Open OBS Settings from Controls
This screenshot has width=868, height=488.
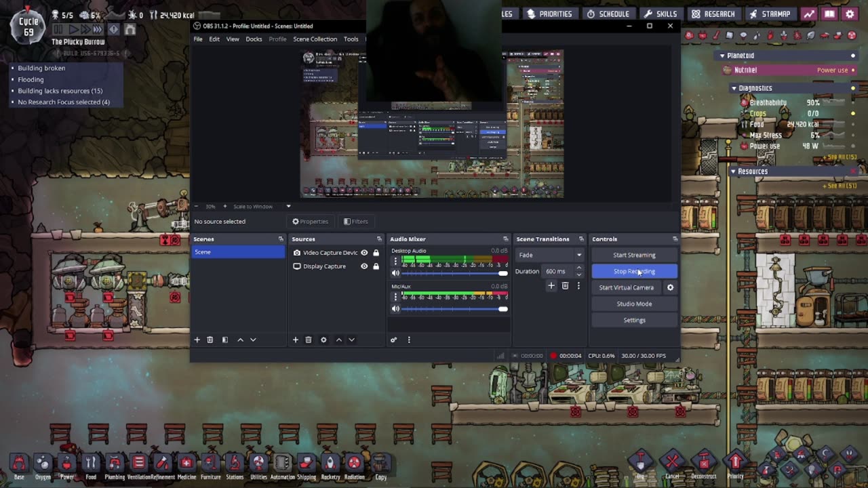[x=634, y=320]
